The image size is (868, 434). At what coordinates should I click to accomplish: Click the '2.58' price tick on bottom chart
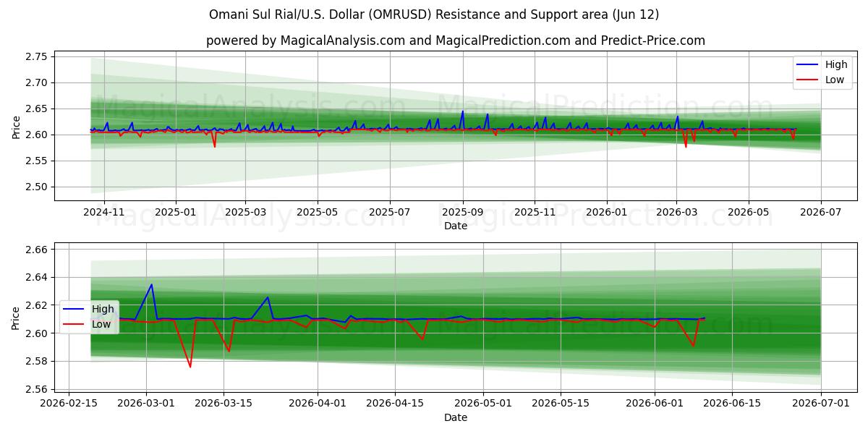pos(38,361)
